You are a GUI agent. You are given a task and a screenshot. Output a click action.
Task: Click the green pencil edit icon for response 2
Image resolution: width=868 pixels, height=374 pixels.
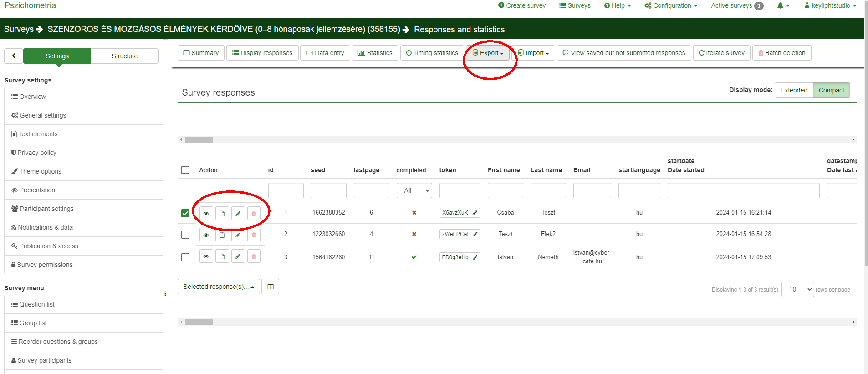pyautogui.click(x=238, y=235)
